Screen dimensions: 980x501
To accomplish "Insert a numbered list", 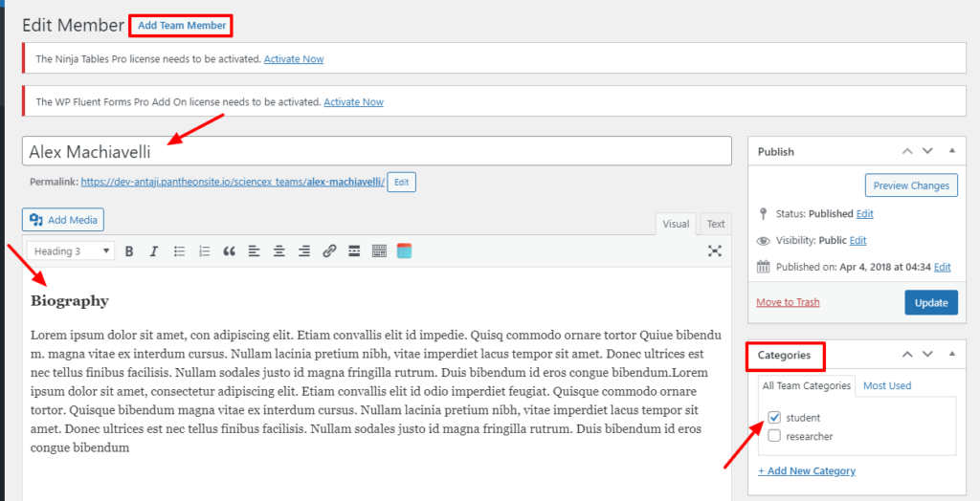I will click(x=204, y=251).
